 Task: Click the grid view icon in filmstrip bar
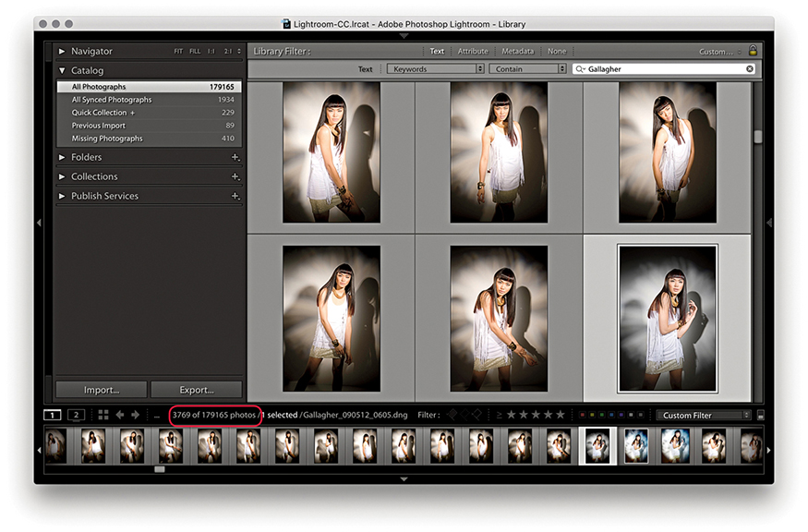pyautogui.click(x=103, y=416)
